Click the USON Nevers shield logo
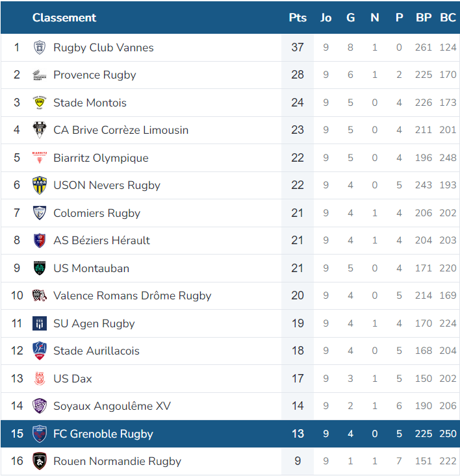 40,185
